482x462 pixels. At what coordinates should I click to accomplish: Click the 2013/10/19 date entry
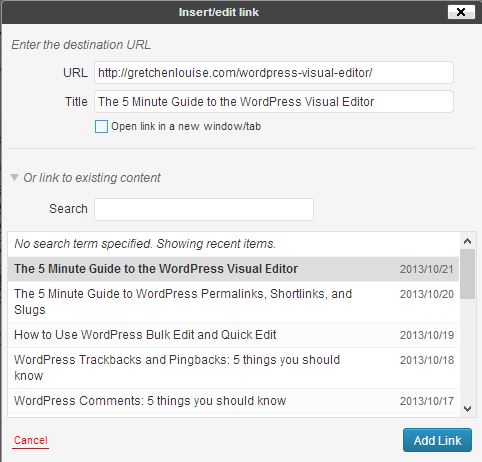tap(427, 335)
